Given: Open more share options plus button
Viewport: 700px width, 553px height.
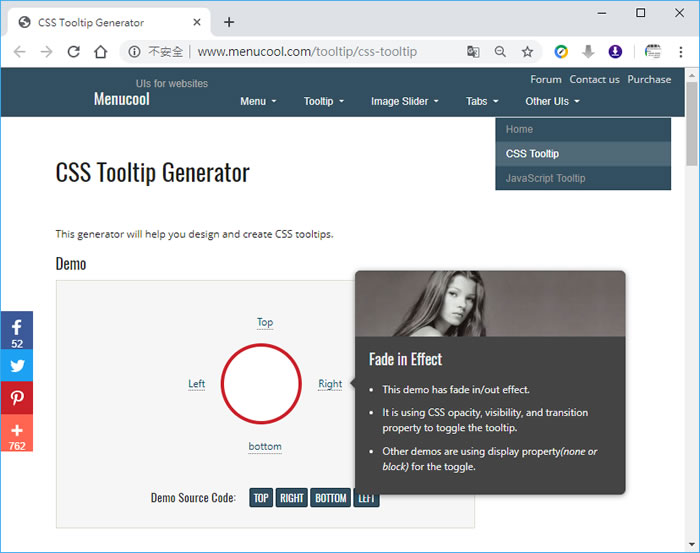Looking at the screenshot, I should pyautogui.click(x=17, y=433).
